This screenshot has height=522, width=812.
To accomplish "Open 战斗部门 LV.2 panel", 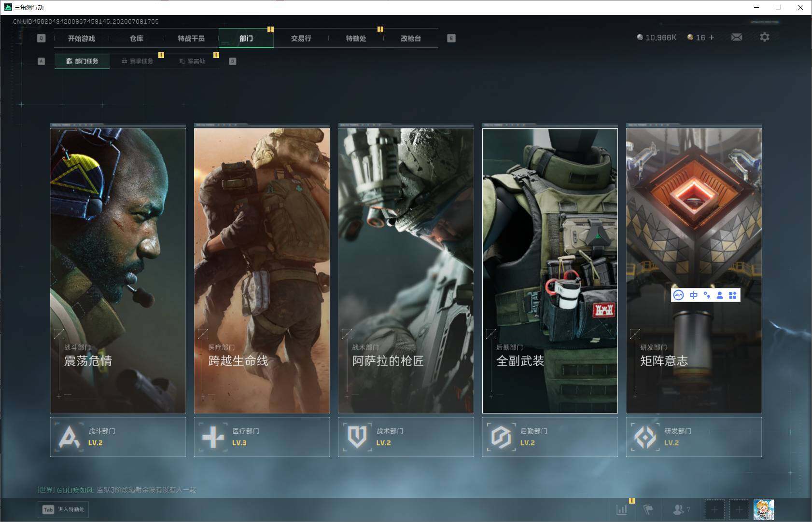I will click(x=118, y=437).
